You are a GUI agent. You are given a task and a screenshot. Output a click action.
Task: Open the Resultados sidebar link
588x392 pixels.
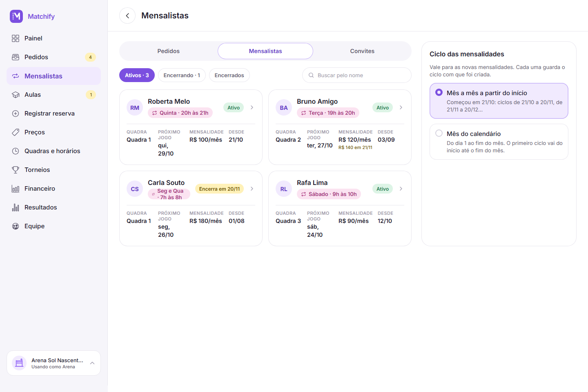53,207
